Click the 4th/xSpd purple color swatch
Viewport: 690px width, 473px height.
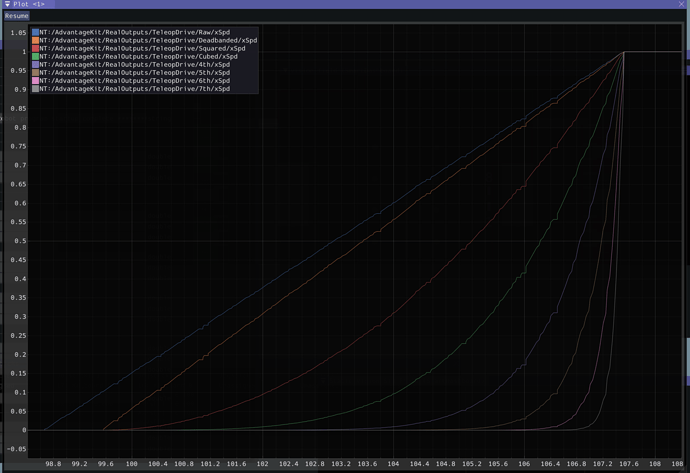click(35, 64)
